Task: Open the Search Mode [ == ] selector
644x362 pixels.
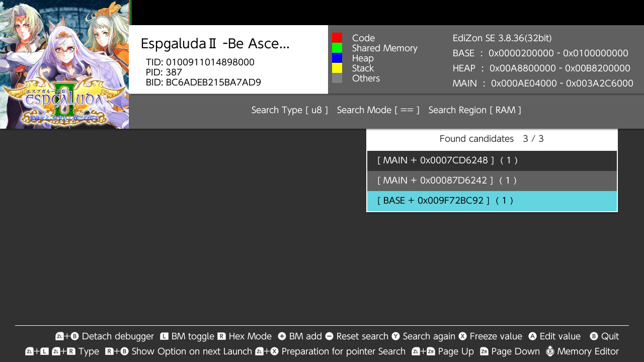Action: click(x=378, y=110)
